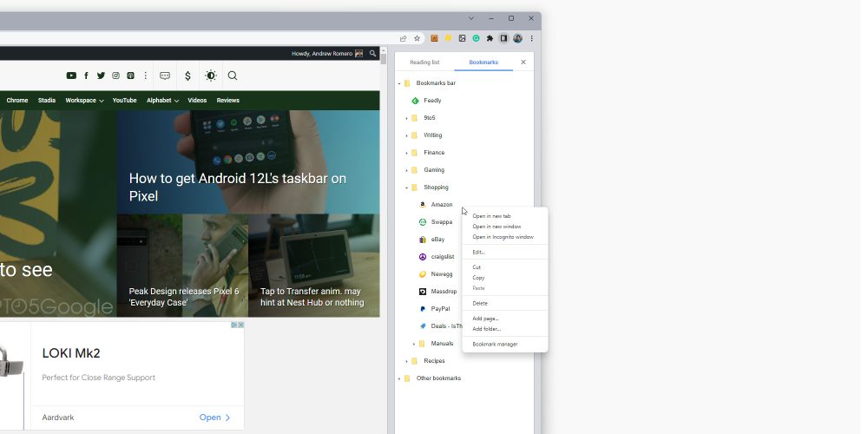Switch to the Reading list tab
Screen dimensions: 868x434
[x=424, y=62]
